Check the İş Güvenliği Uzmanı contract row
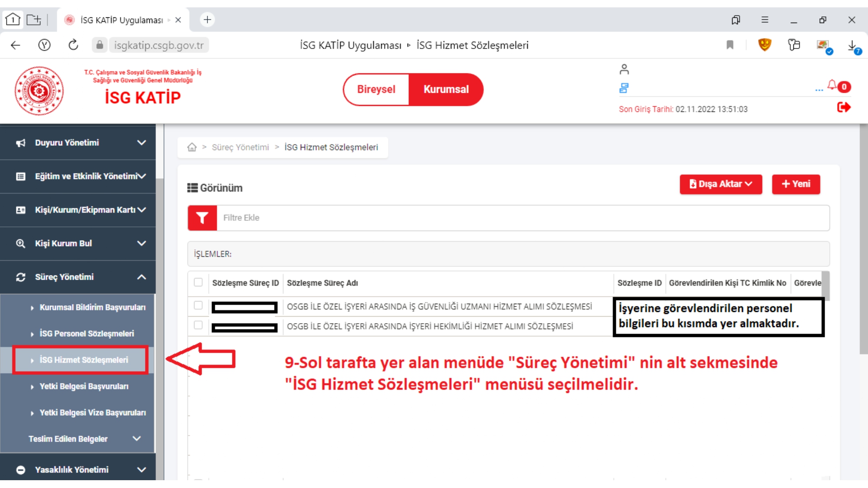 tap(198, 305)
